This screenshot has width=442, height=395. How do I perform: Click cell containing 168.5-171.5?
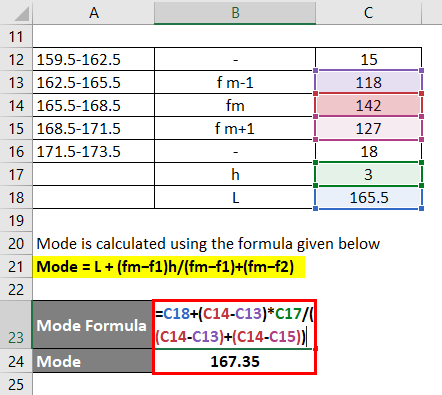point(94,128)
